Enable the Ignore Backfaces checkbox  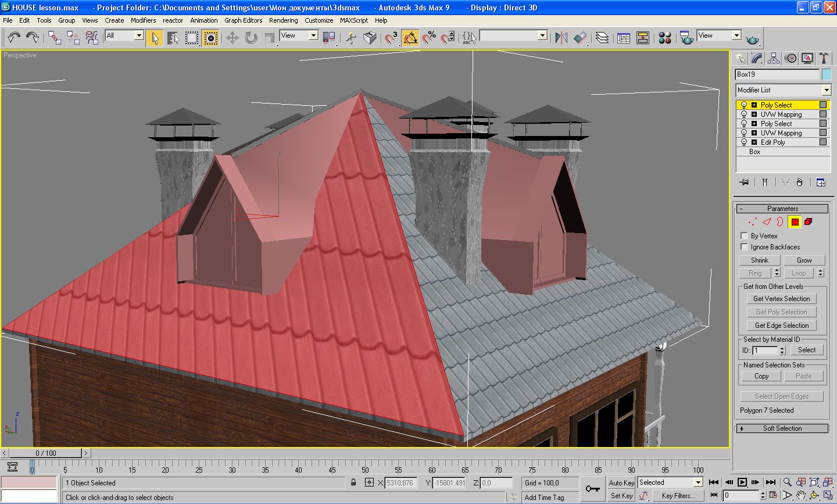744,246
